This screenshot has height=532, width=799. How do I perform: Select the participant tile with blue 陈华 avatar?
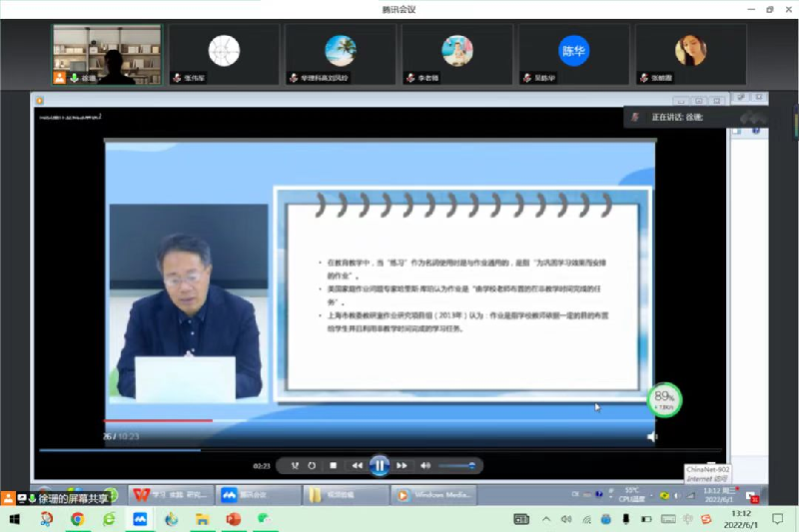point(573,54)
